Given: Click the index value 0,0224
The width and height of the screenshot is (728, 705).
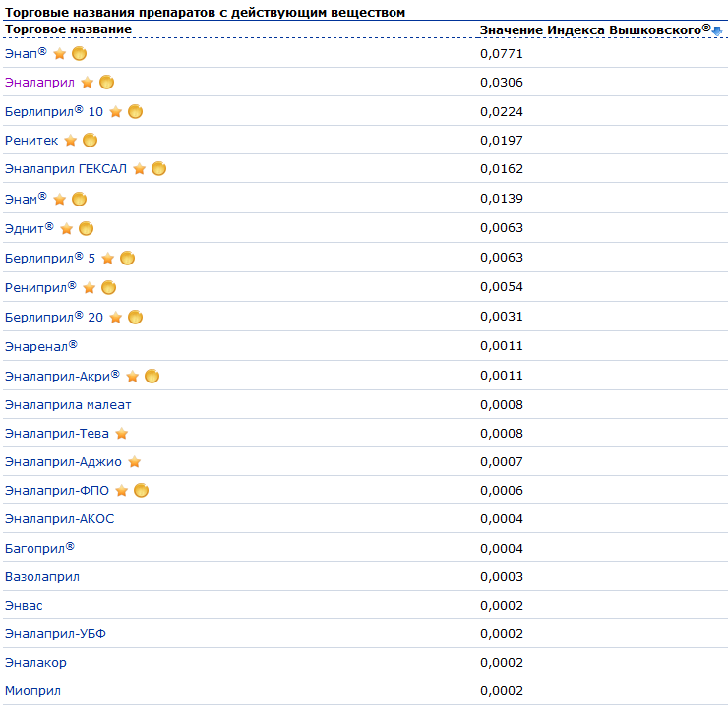Looking at the screenshot, I should (502, 112).
